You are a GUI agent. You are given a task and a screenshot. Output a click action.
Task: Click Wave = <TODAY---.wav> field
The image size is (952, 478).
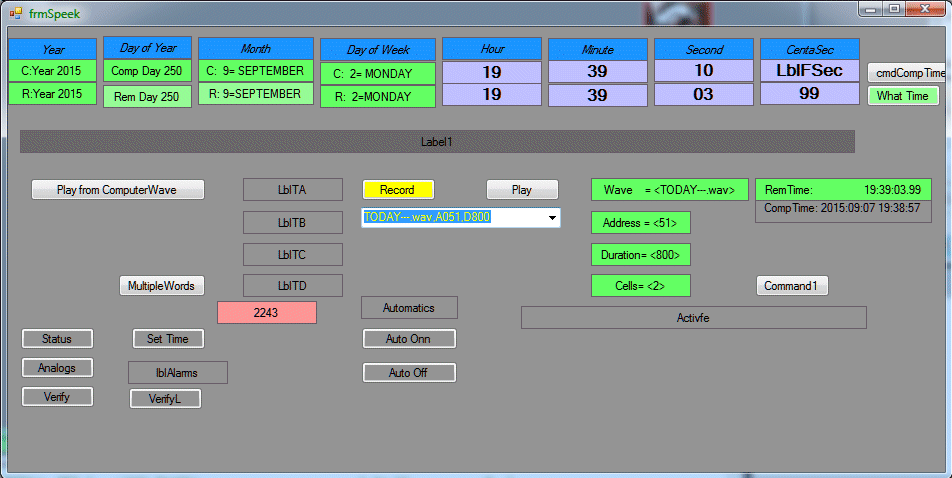670,189
